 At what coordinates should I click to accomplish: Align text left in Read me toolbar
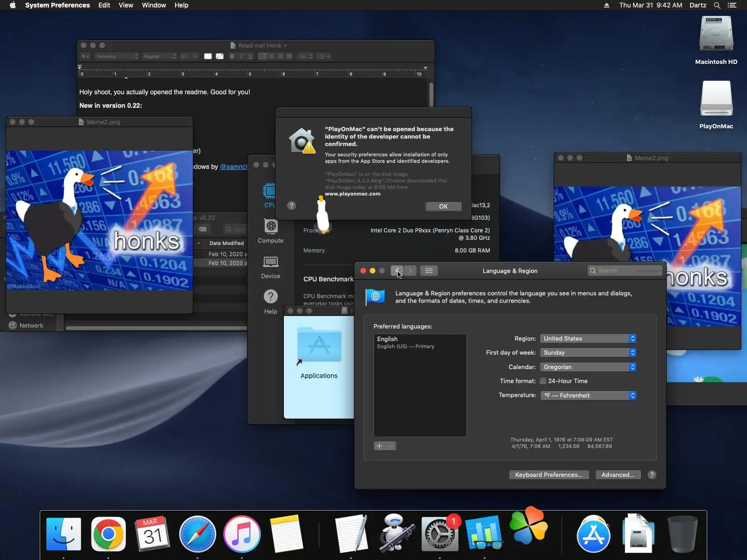tap(262, 56)
